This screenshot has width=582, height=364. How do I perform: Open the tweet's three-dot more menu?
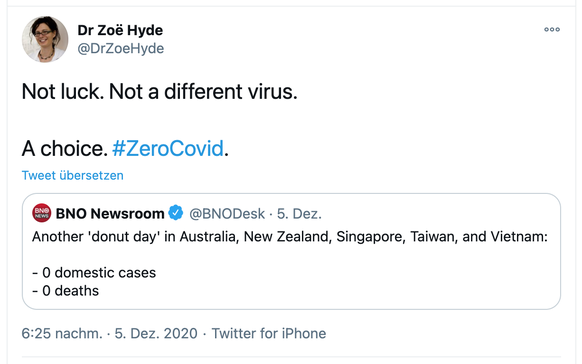(552, 29)
